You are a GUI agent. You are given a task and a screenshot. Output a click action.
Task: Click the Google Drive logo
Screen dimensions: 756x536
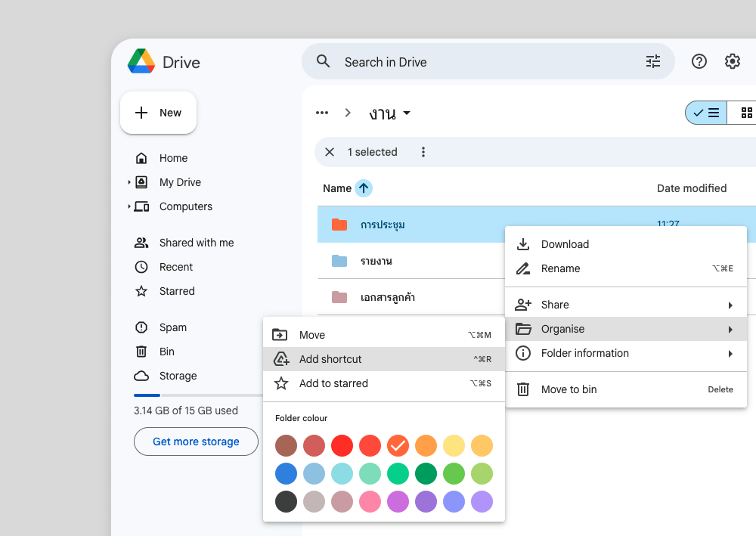(x=141, y=62)
